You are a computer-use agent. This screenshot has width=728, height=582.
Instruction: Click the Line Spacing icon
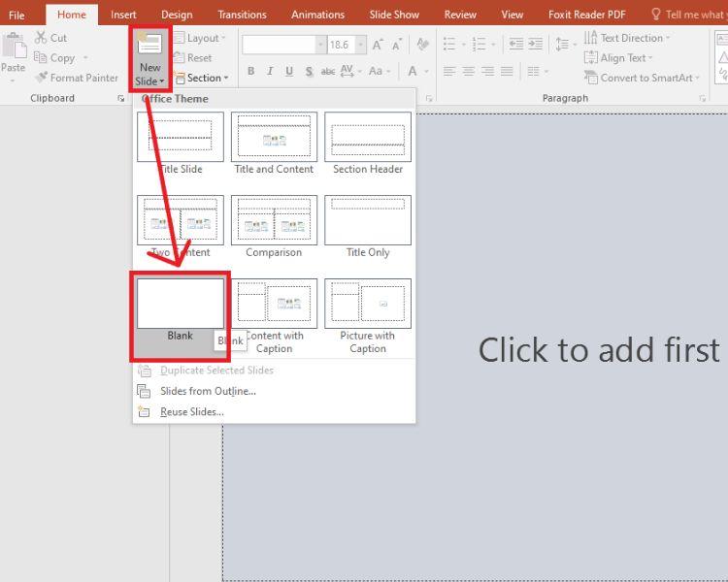[x=562, y=45]
